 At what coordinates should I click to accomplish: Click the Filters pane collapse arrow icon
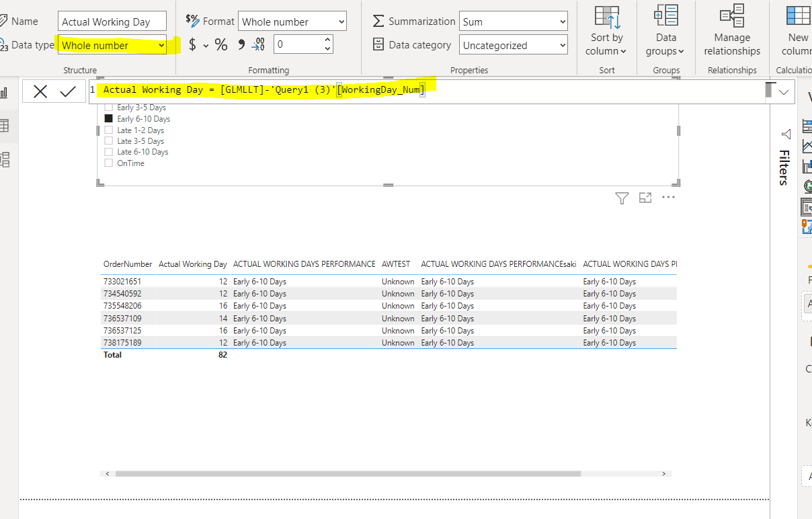(x=786, y=134)
